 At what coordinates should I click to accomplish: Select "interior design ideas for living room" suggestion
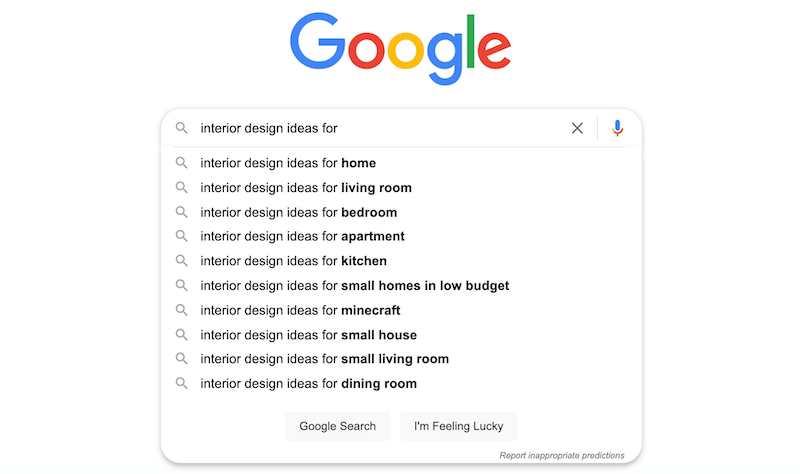click(x=306, y=188)
